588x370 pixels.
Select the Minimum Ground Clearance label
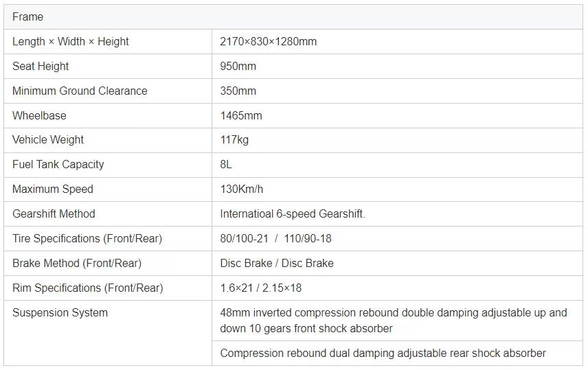80,91
